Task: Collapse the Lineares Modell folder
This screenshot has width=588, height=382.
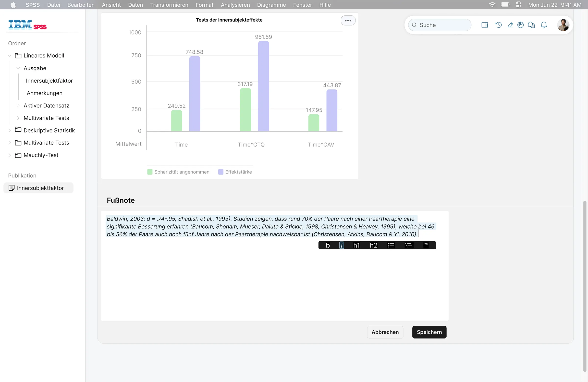Action: coord(10,56)
